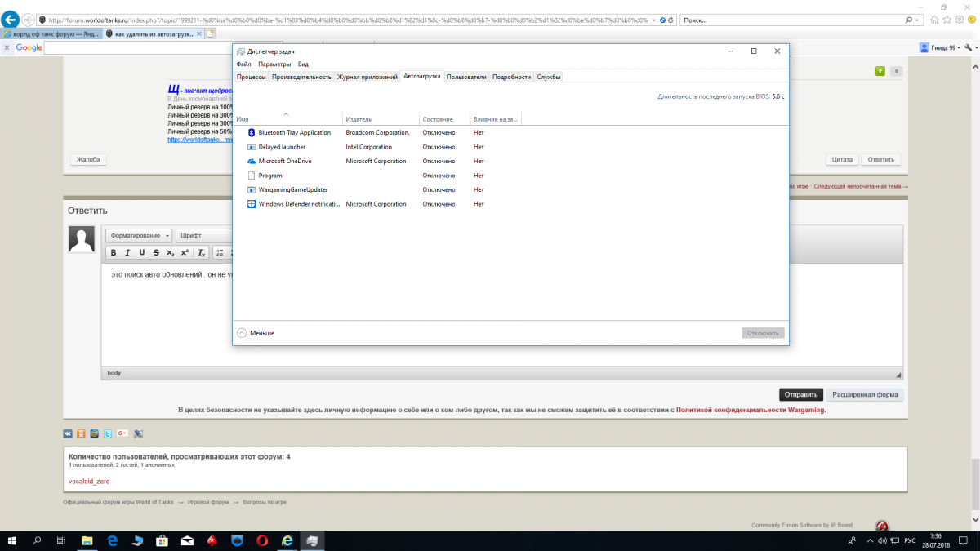Toggle italic formatting in the reply editor
The width and height of the screenshot is (980, 551).
(x=127, y=253)
